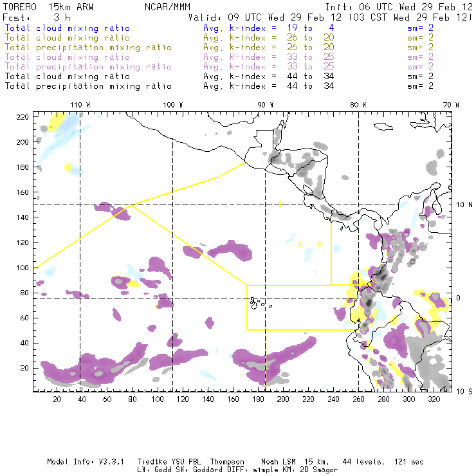Select the "44 levels" text
This screenshot has width=476, height=476.
pos(363,462)
